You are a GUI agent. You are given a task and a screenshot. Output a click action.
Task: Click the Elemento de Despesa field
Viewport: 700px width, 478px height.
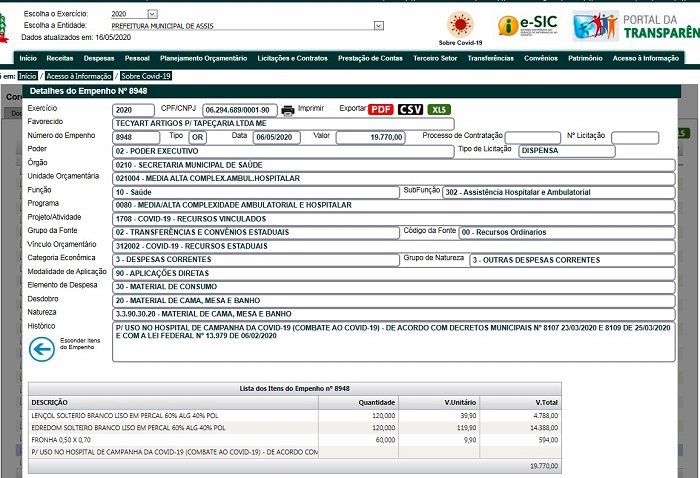point(394,287)
